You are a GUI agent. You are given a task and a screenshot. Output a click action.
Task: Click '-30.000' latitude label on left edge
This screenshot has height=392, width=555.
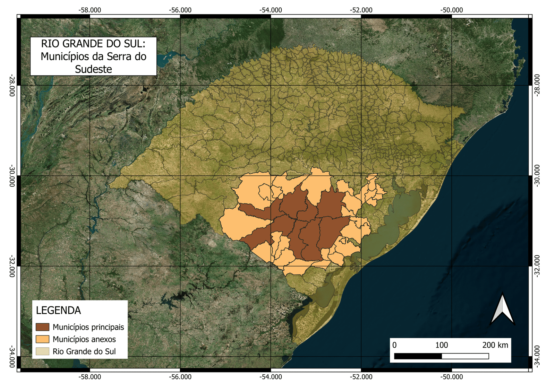pyautogui.click(x=12, y=176)
